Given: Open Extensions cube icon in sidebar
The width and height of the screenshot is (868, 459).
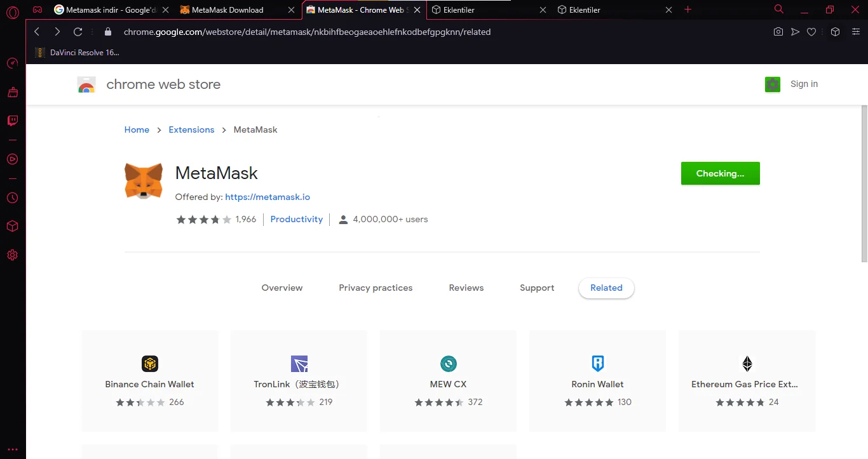Looking at the screenshot, I should point(12,227).
